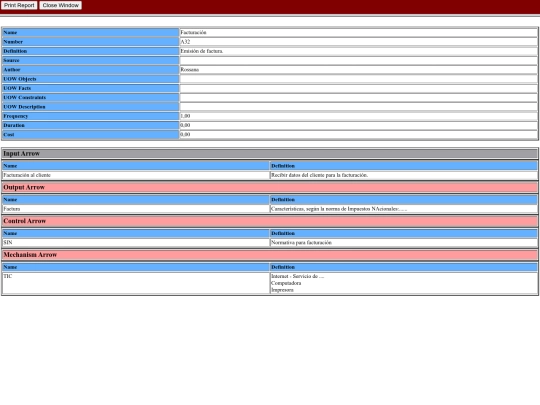Image resolution: width=540 pixels, height=405 pixels.
Task: Click the Print Report button
Action: 19,6
